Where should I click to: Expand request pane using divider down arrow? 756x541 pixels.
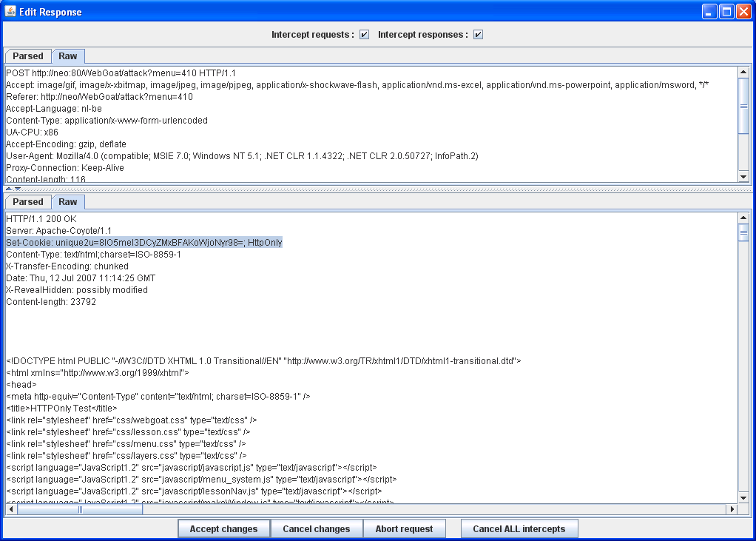click(18, 189)
